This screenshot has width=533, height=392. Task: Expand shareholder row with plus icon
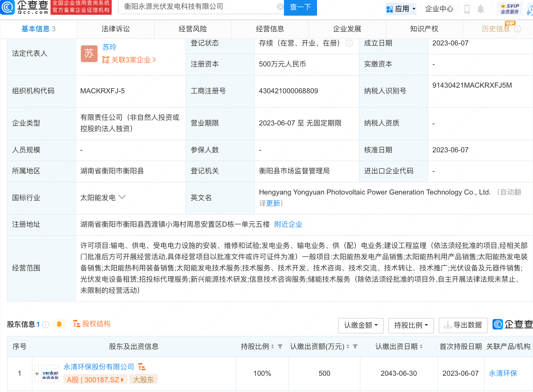37,374
